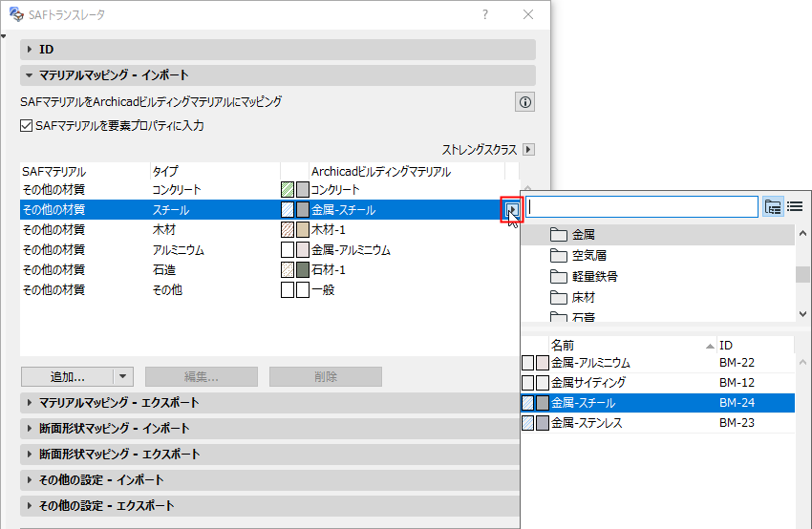Toggle SAFマテリアルを要素プロパティに入力 checkbox

tap(26, 126)
